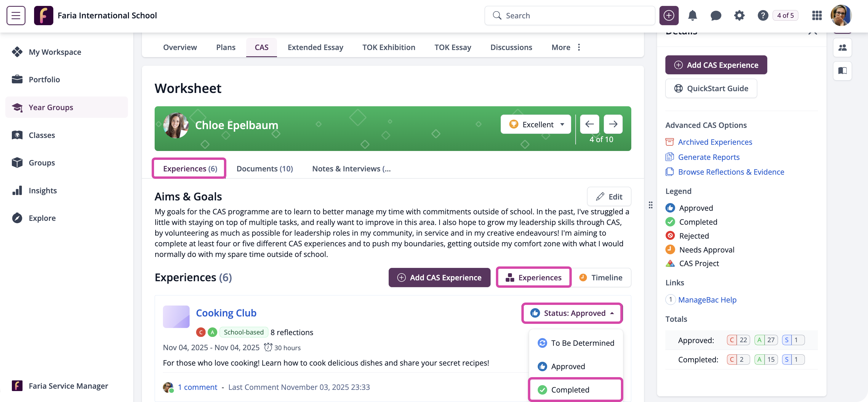
Task: Open Archived Experiences link
Action: [x=715, y=142]
